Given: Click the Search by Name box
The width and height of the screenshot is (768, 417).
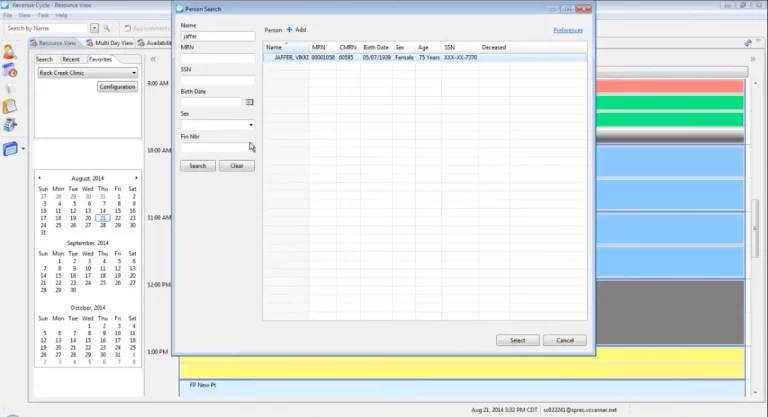Looking at the screenshot, I should [x=47, y=28].
